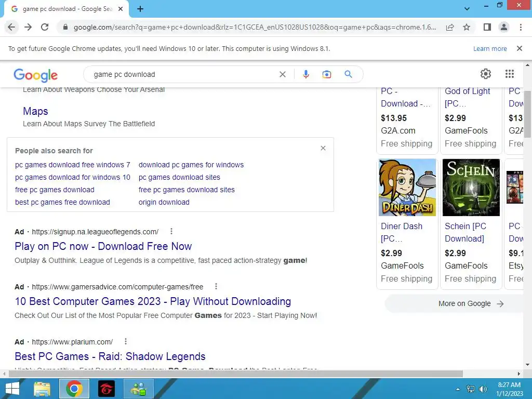Screen dimensions: 532x399
Task: Click the vertical scrollbar down arrow
Action: [527, 365]
